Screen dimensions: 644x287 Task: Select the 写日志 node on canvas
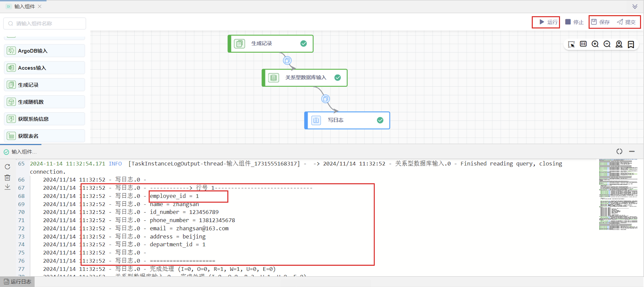[x=347, y=120]
